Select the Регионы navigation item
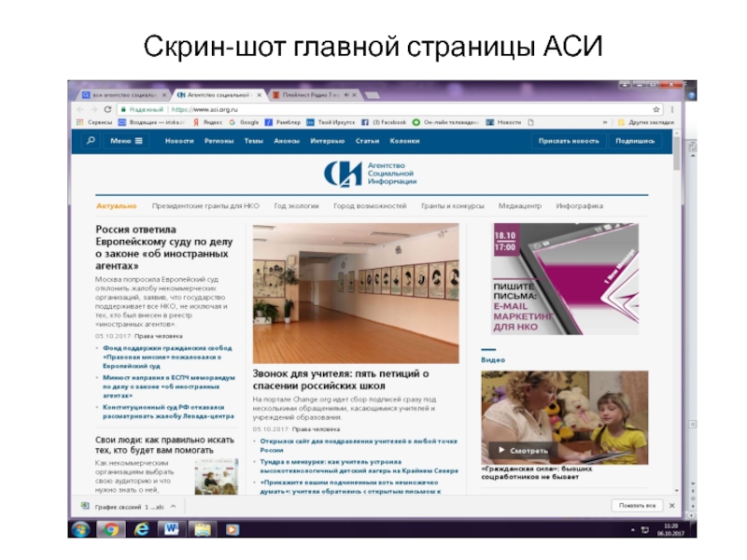Viewport: 747px width, 560px height. click(x=218, y=141)
